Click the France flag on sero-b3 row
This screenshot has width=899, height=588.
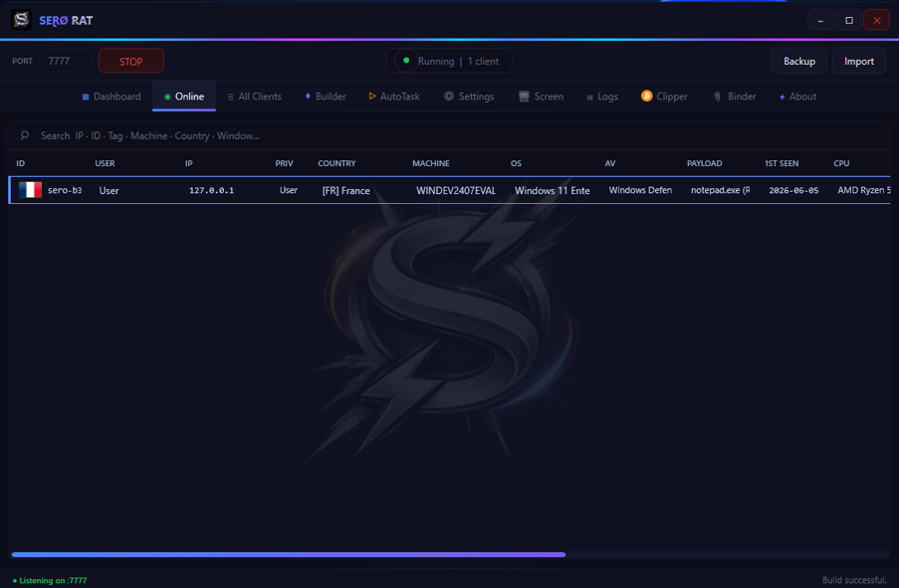[x=31, y=190]
